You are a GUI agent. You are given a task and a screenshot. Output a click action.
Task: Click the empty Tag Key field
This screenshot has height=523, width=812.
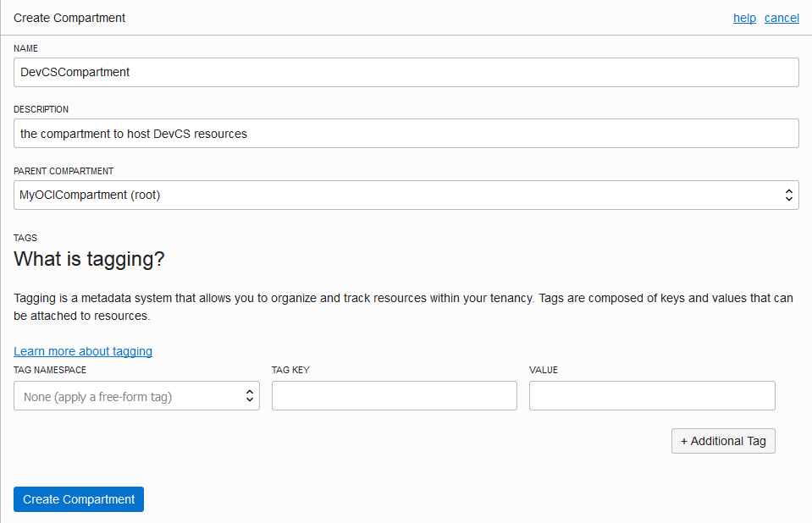click(x=394, y=396)
